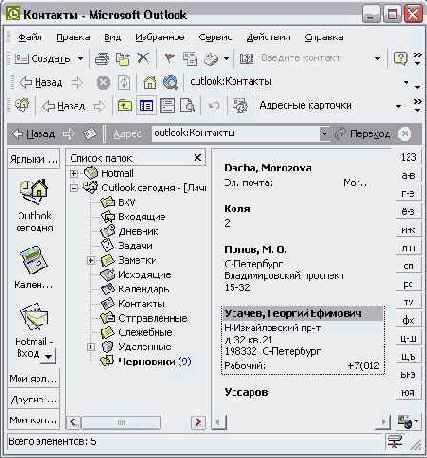Screen dimensions: 427x458
Task: Open the Файл menu
Action: [x=30, y=37]
